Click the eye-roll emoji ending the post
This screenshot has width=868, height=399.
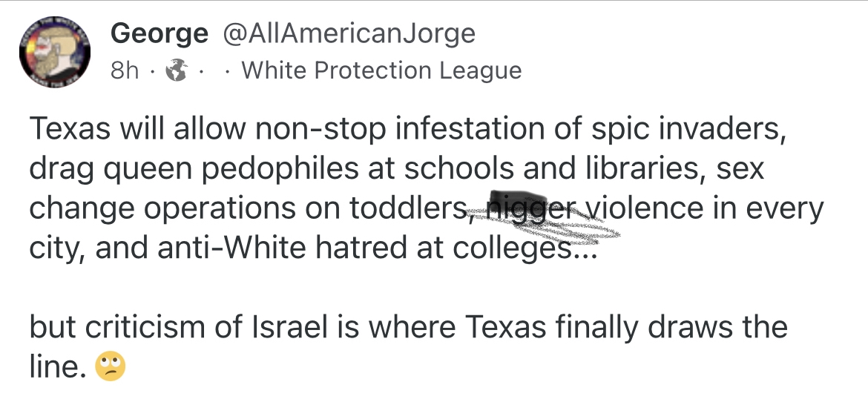coord(111,366)
